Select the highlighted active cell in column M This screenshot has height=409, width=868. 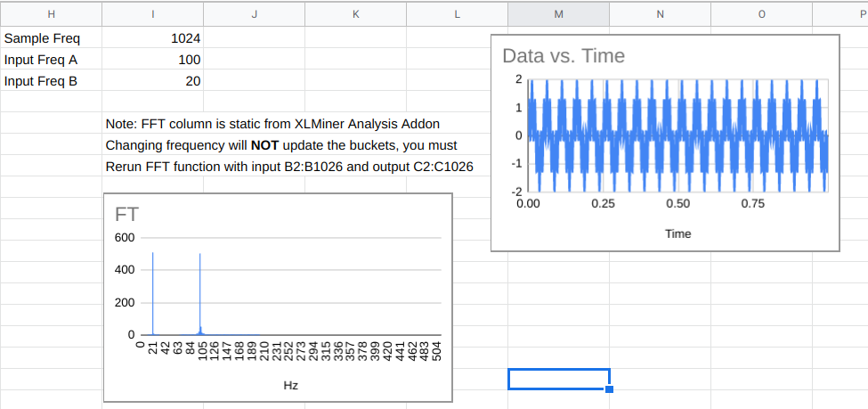click(x=558, y=379)
